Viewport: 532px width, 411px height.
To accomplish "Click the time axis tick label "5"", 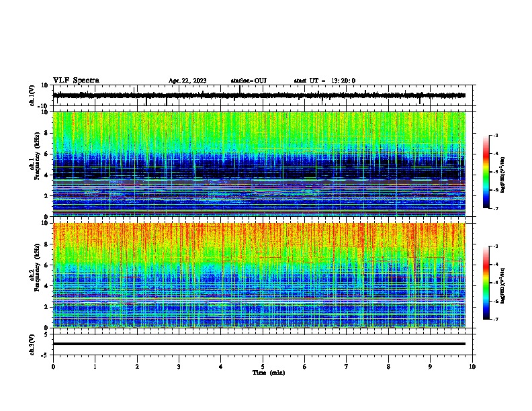I will [x=263, y=367].
